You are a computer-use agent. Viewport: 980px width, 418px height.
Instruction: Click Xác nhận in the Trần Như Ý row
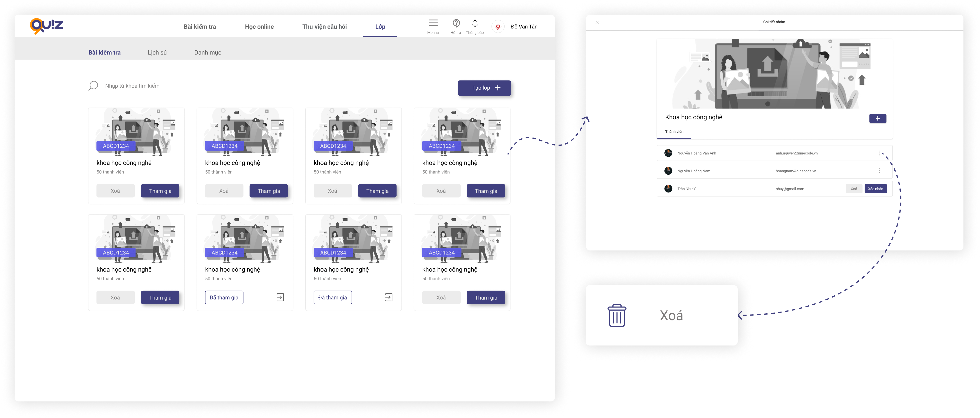pyautogui.click(x=875, y=189)
